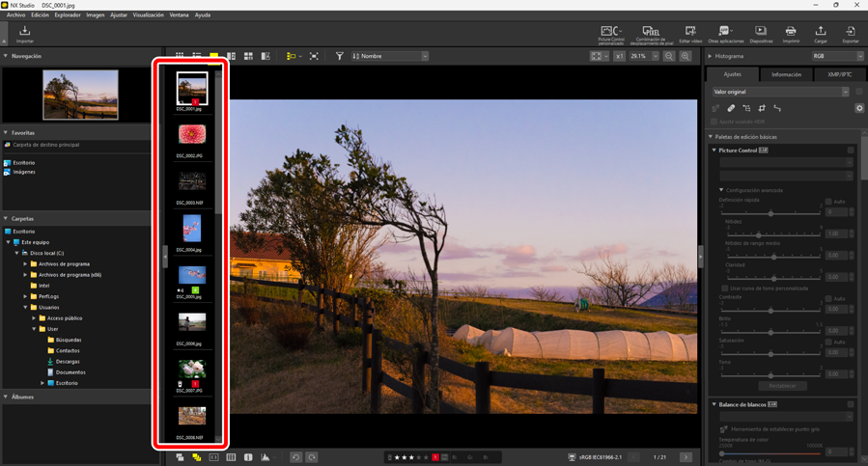
Task: Open the Diapositivas slideshow tool
Action: (761, 34)
